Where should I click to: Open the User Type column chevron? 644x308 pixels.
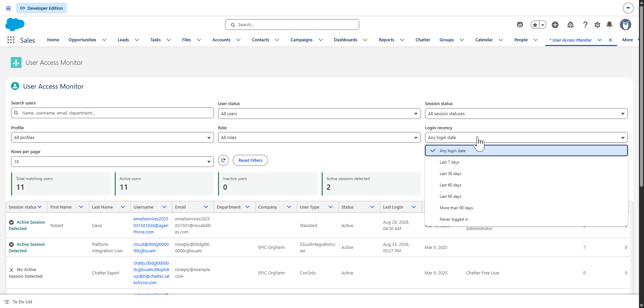331,207
